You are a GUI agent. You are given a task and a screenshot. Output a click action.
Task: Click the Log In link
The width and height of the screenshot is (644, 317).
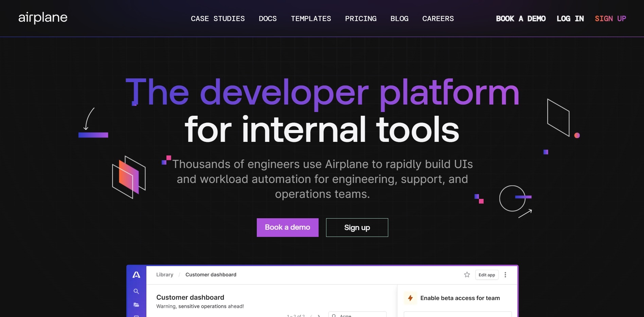(x=570, y=19)
